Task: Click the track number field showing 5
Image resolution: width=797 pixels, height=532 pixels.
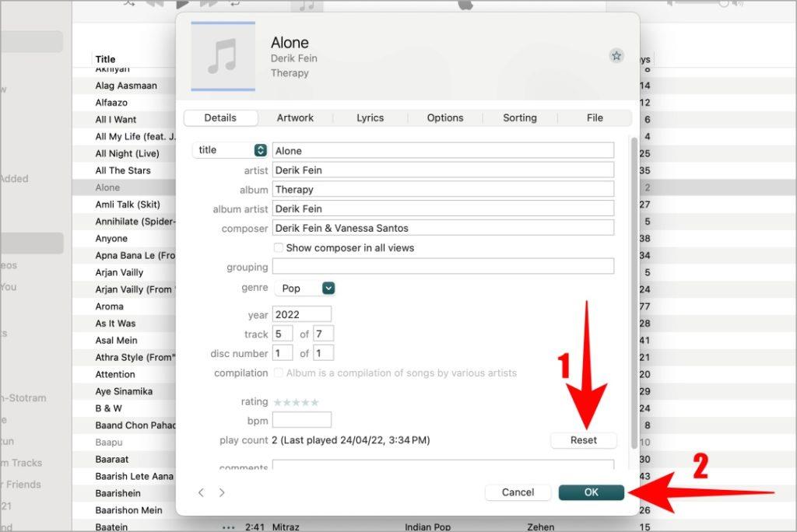Action: tap(283, 334)
